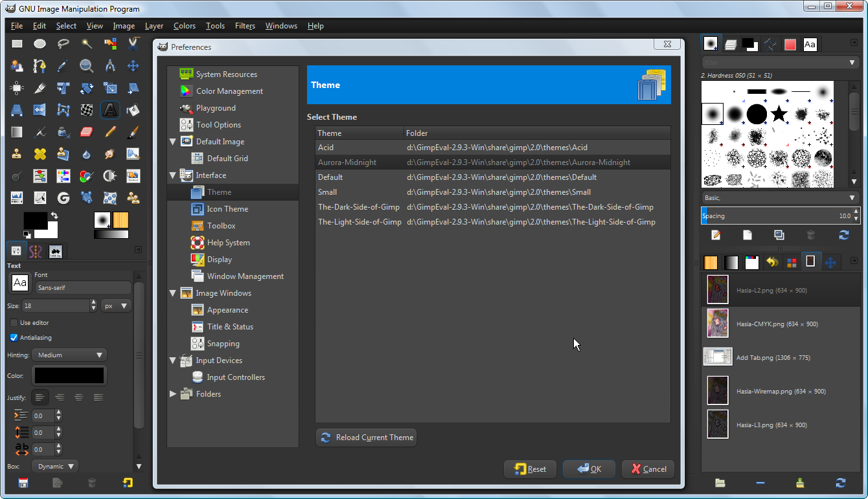Select the Measure compass tool

[110, 66]
